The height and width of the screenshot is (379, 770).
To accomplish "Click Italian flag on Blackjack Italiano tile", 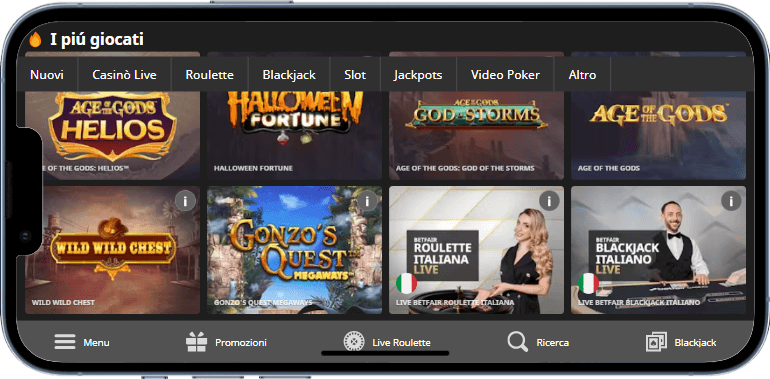I will 588,283.
